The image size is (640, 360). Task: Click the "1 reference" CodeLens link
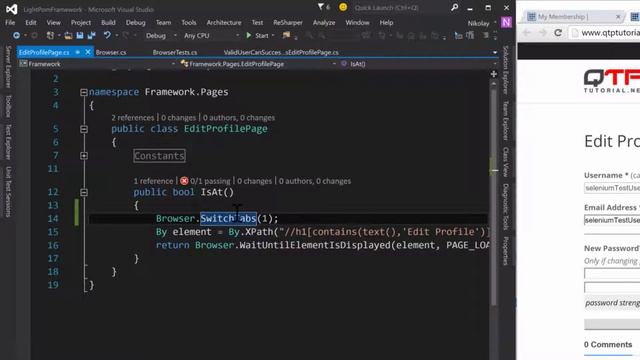(x=153, y=181)
